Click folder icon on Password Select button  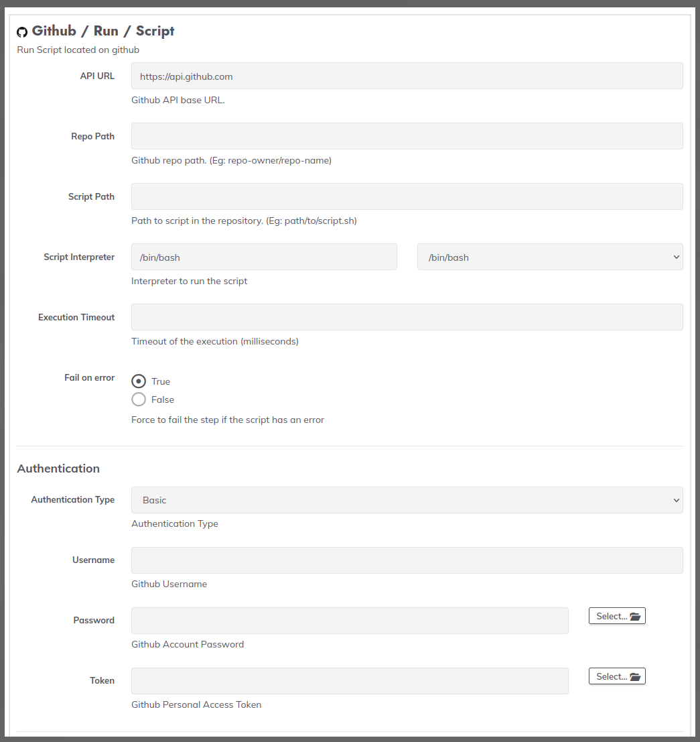[x=635, y=616]
